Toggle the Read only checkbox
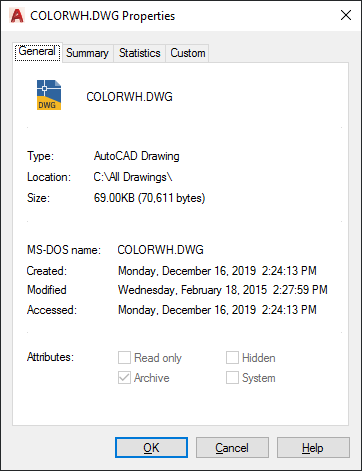Viewport: 362px width, 471px height. pyautogui.click(x=124, y=358)
